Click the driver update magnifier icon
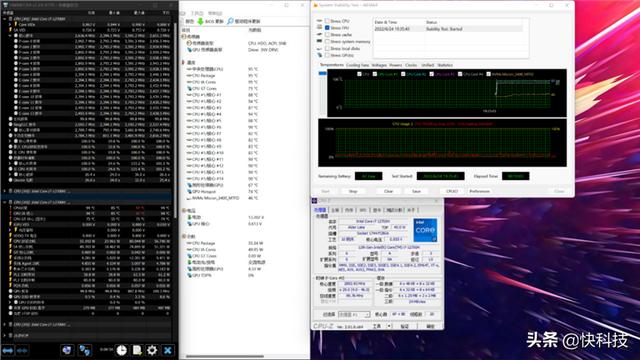The width and height of the screenshot is (640, 360). click(x=230, y=21)
